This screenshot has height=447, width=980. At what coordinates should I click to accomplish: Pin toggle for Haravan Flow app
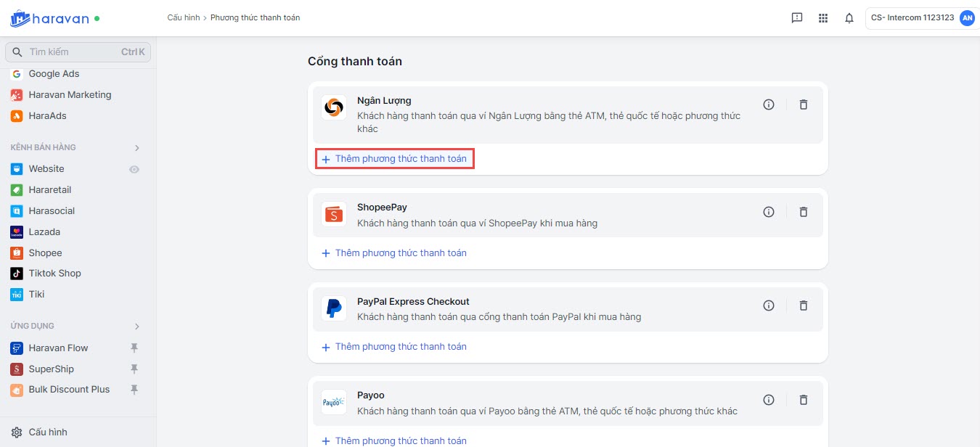134,348
